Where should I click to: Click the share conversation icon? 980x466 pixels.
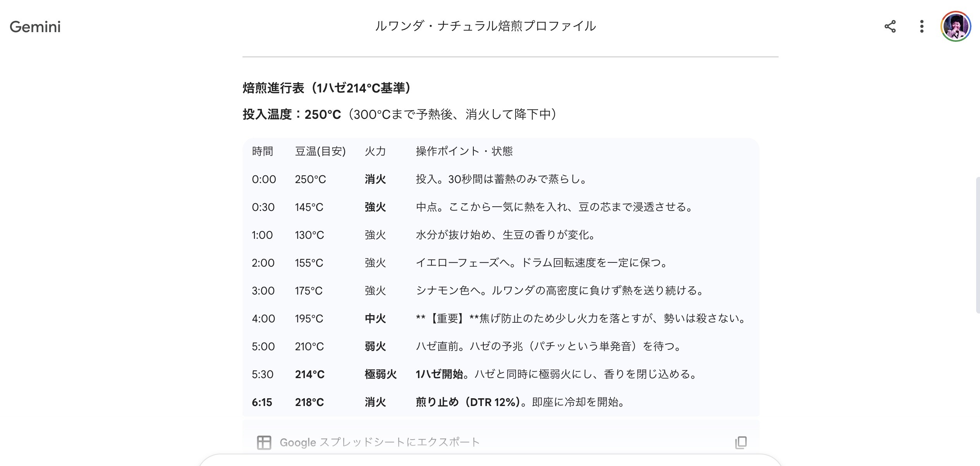(x=890, y=26)
